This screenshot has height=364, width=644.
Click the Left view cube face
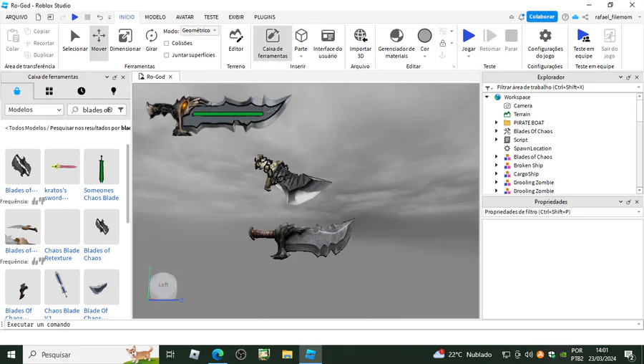click(x=163, y=284)
